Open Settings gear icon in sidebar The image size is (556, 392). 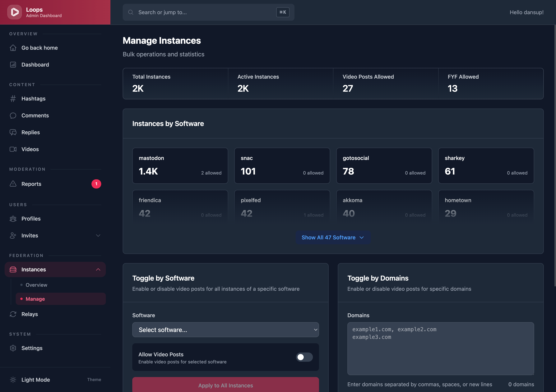pos(13,348)
